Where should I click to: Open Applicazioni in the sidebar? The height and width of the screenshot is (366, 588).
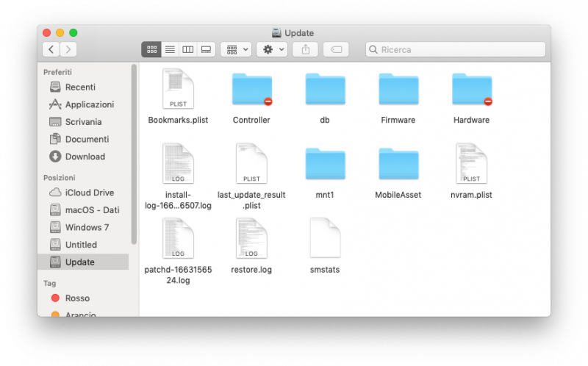tap(83, 104)
